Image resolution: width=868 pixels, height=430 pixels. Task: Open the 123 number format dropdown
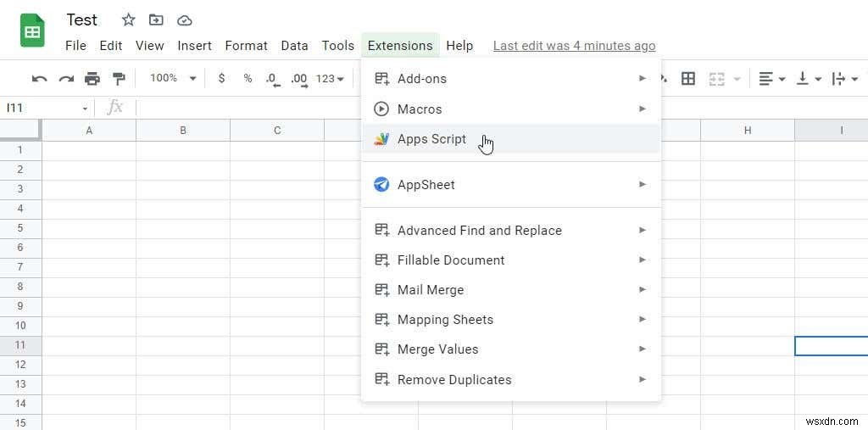pyautogui.click(x=330, y=79)
